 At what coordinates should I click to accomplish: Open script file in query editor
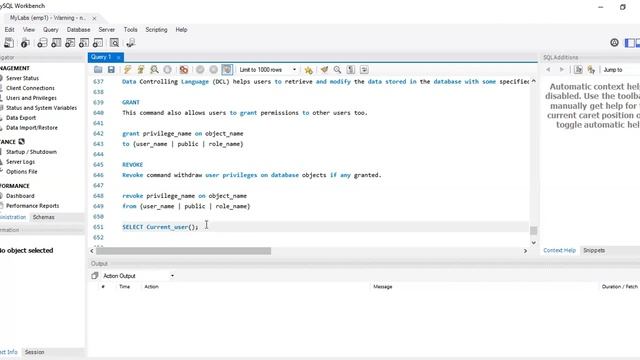[x=98, y=70]
